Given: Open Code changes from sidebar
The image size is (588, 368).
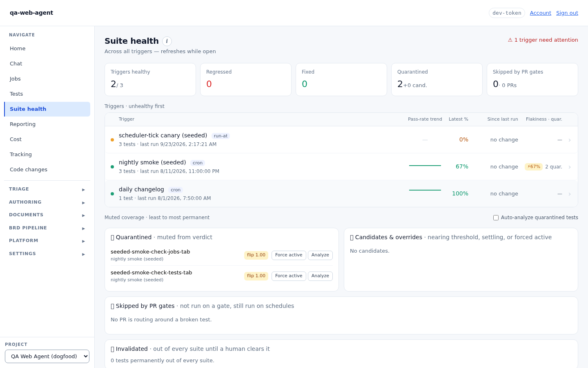Looking at the screenshot, I should pos(47,170).
